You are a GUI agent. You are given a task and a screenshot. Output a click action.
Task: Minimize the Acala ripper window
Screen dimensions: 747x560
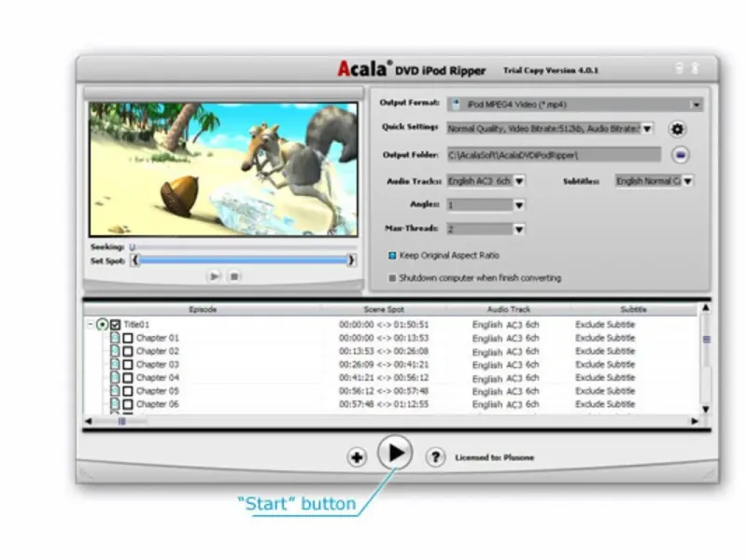(680, 68)
